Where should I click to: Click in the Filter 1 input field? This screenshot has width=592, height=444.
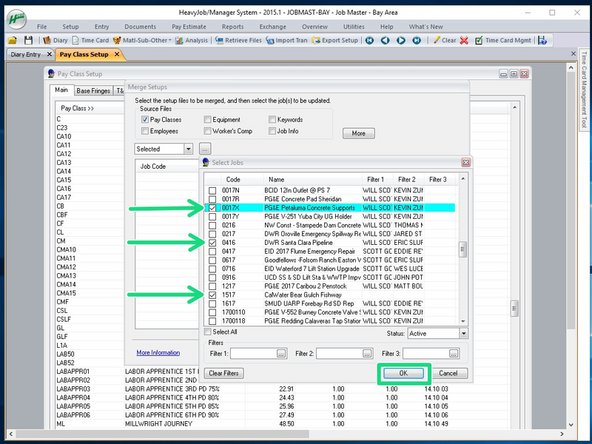[x=254, y=353]
